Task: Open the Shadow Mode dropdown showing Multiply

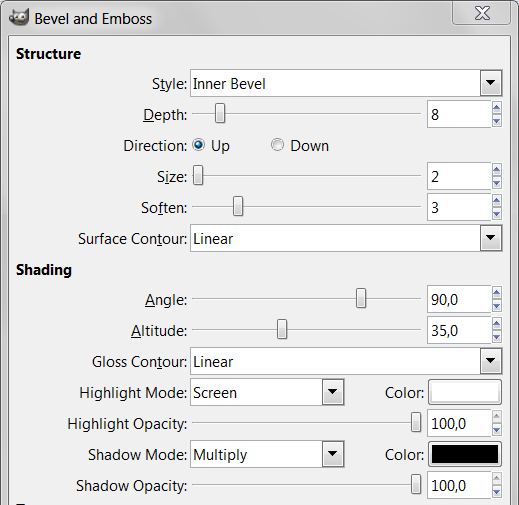Action: pyautogui.click(x=267, y=454)
